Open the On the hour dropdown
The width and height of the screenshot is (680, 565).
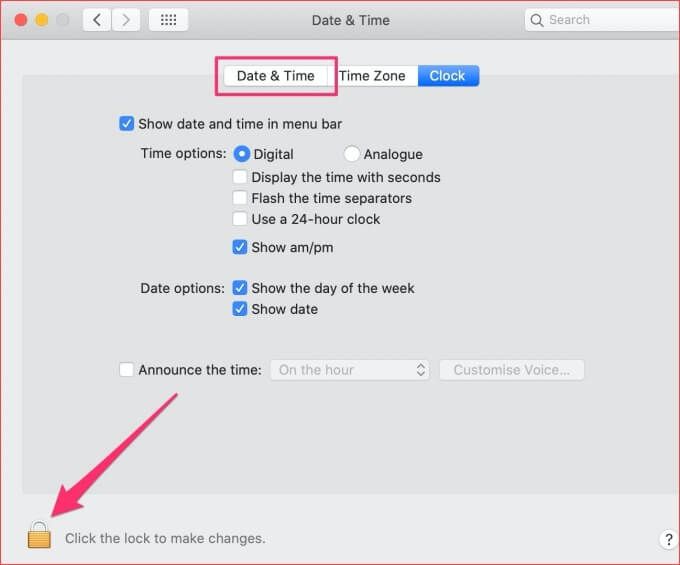(x=350, y=370)
